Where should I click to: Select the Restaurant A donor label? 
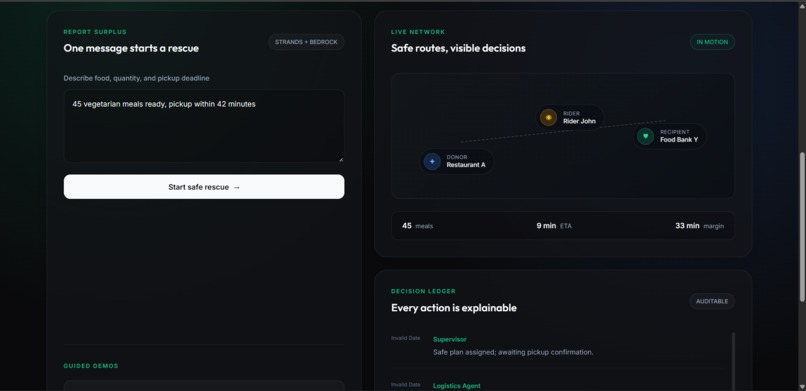pos(466,165)
